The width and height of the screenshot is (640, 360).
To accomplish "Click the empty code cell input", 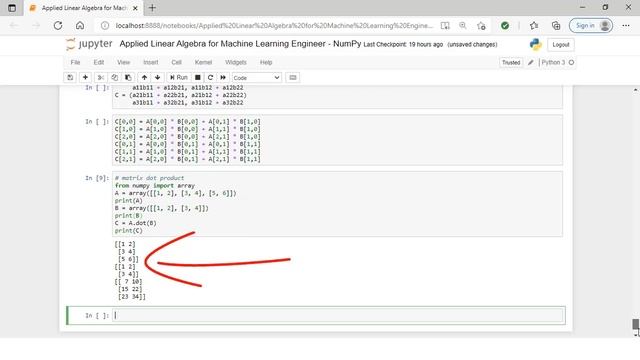I will click(338, 315).
